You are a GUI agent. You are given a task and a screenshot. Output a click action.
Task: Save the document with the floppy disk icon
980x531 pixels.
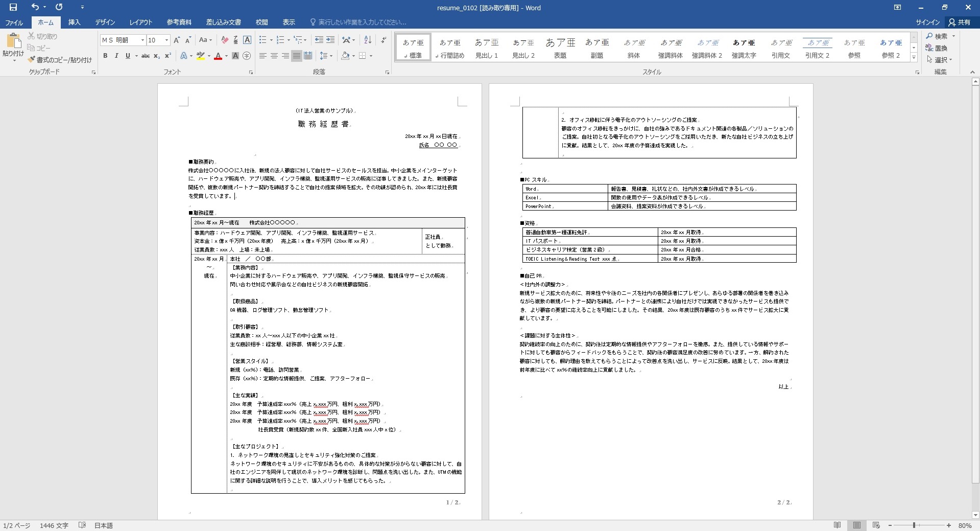pyautogui.click(x=13, y=7)
